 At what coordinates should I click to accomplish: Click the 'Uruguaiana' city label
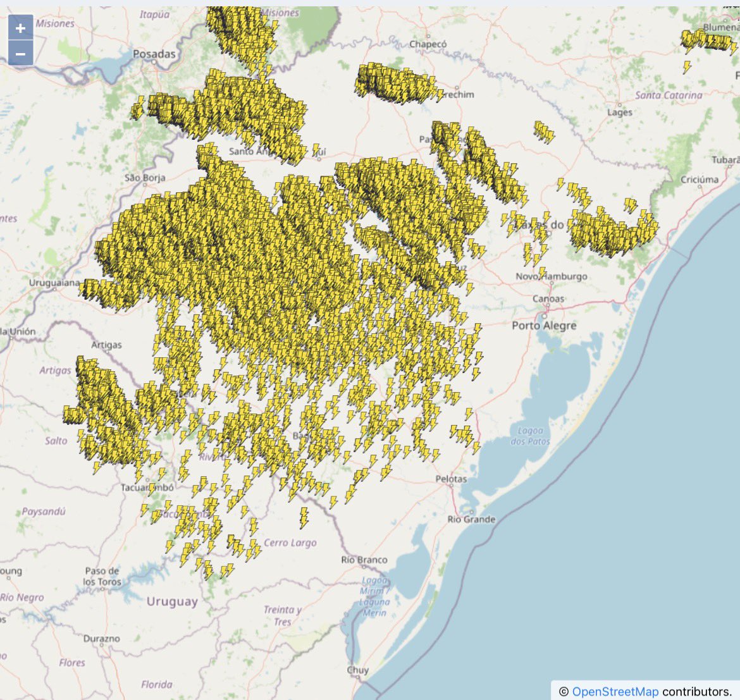click(54, 283)
